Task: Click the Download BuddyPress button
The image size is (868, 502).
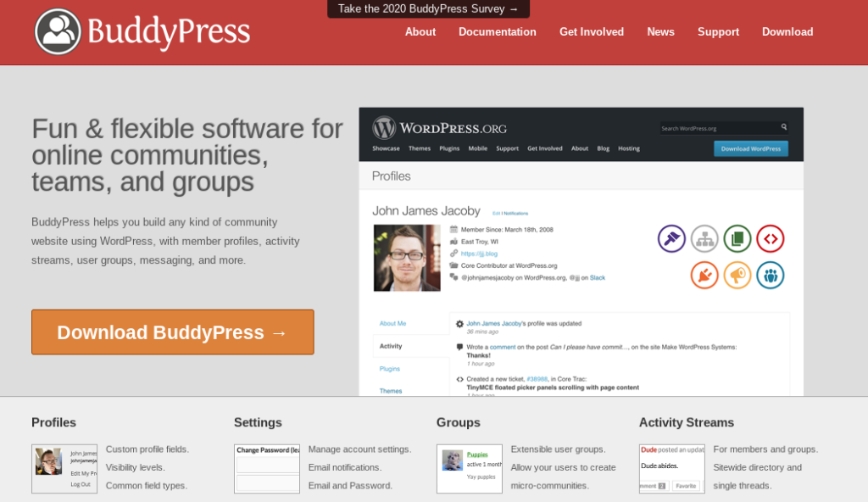Action: 173,332
